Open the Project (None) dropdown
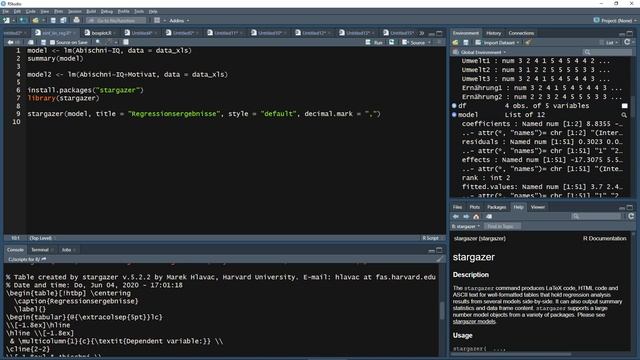Viewport: 640px width, 360px height. pos(615,20)
